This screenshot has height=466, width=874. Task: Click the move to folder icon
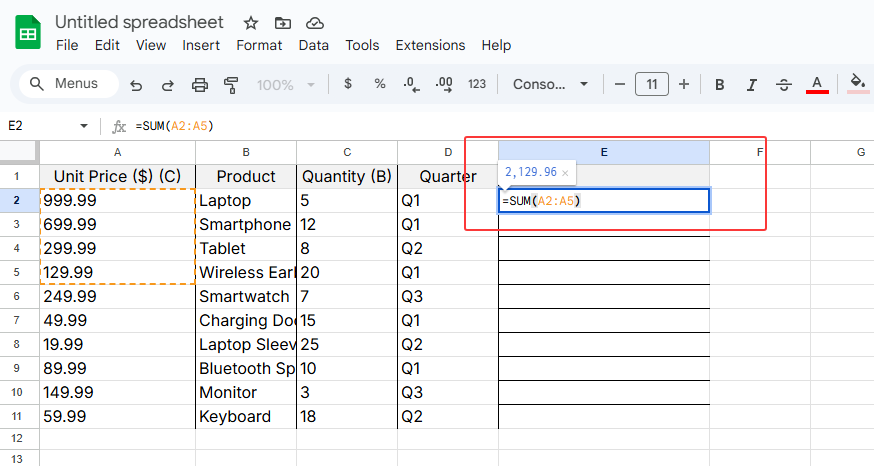283,22
